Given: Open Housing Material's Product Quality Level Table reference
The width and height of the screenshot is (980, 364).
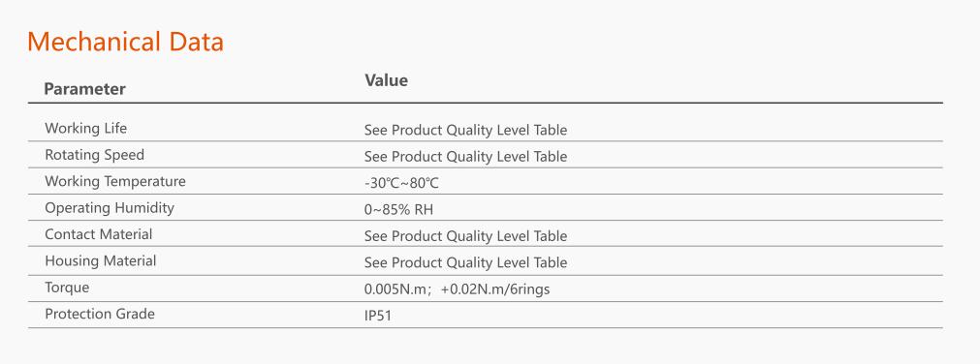Looking at the screenshot, I should pyautogui.click(x=480, y=262).
